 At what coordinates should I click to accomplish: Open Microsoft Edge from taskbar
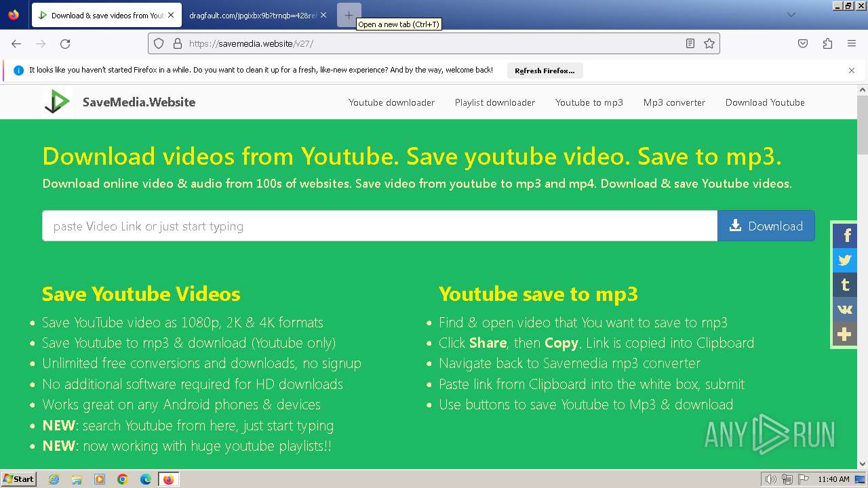[146, 479]
